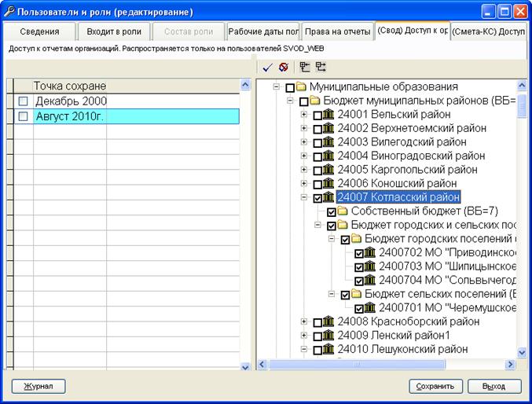Open the Права на отчеты tab
The width and height of the screenshot is (532, 404).
[x=337, y=31]
